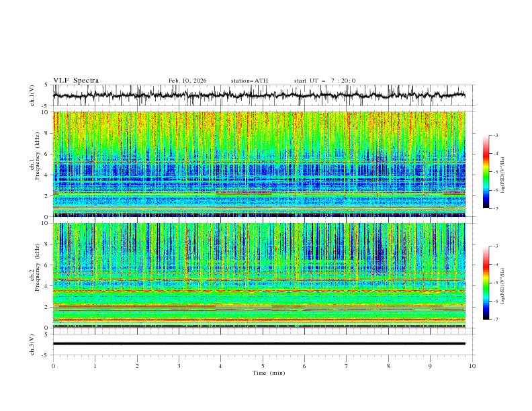Click the "Time (min)" axis title

pos(269,373)
